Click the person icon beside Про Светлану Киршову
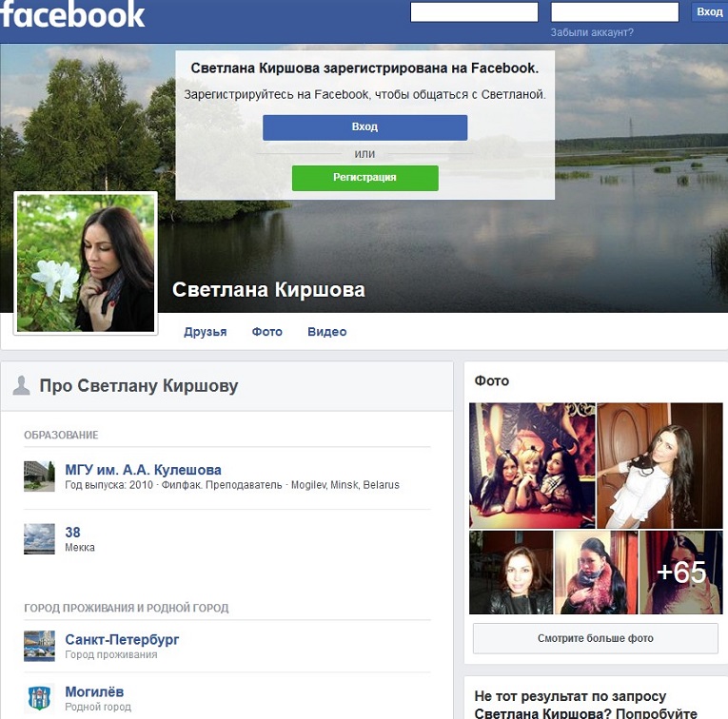728x719 pixels. tap(21, 385)
